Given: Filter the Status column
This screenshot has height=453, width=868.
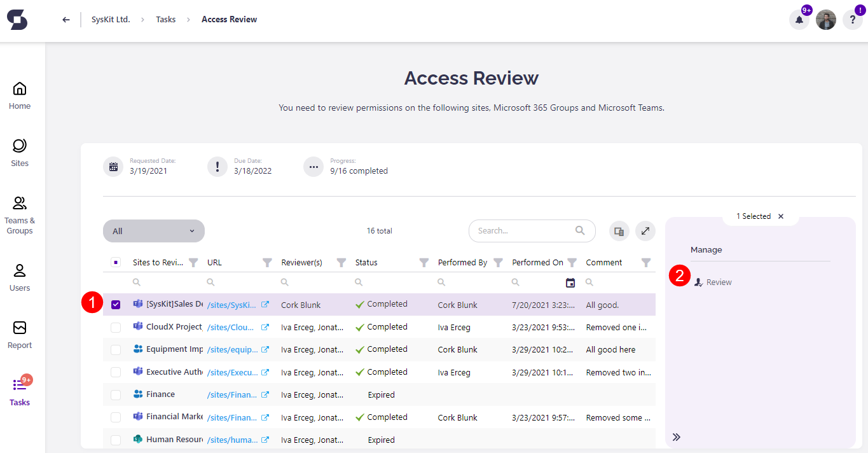Looking at the screenshot, I should coord(424,263).
